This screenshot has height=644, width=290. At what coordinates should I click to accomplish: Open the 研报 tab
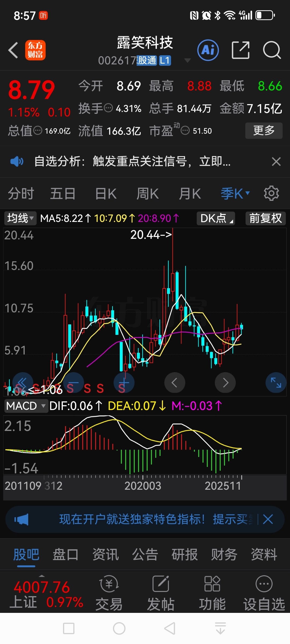(x=184, y=554)
